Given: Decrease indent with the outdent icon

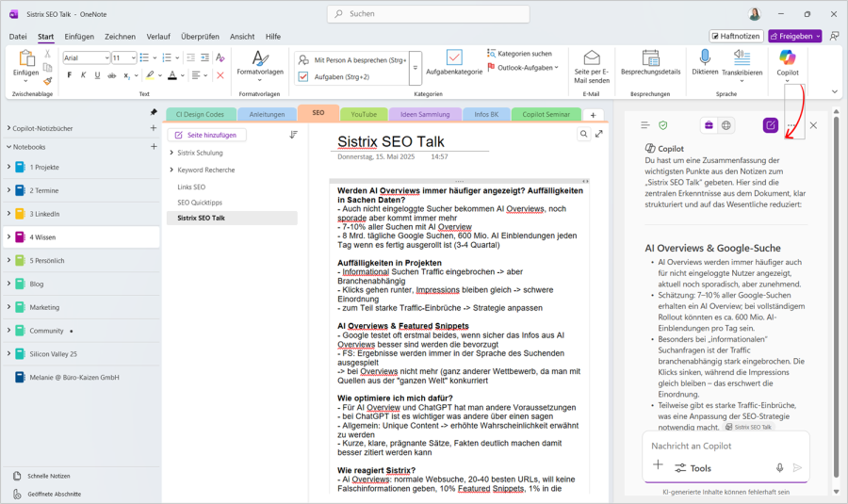Looking at the screenshot, I should pos(191,57).
